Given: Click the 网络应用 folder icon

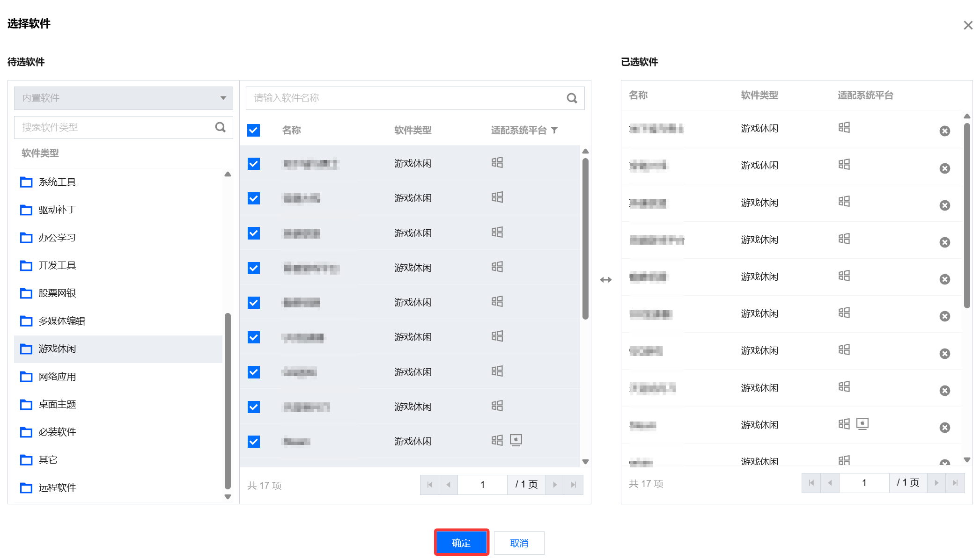Looking at the screenshot, I should (26, 377).
